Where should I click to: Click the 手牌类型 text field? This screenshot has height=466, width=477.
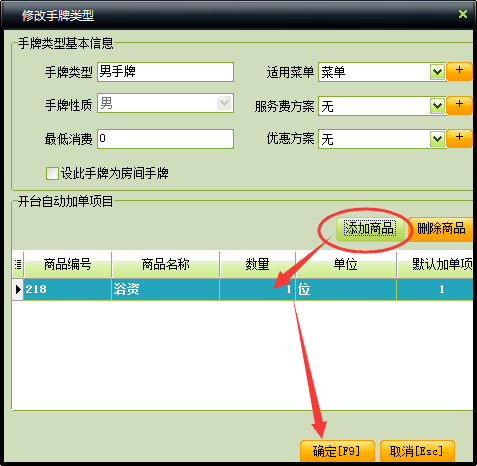[166, 72]
